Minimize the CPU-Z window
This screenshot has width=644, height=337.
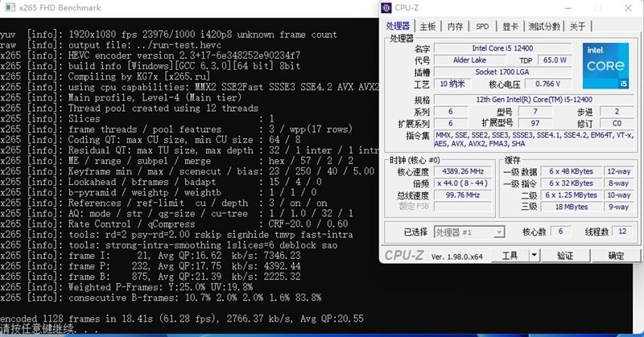click(x=568, y=8)
